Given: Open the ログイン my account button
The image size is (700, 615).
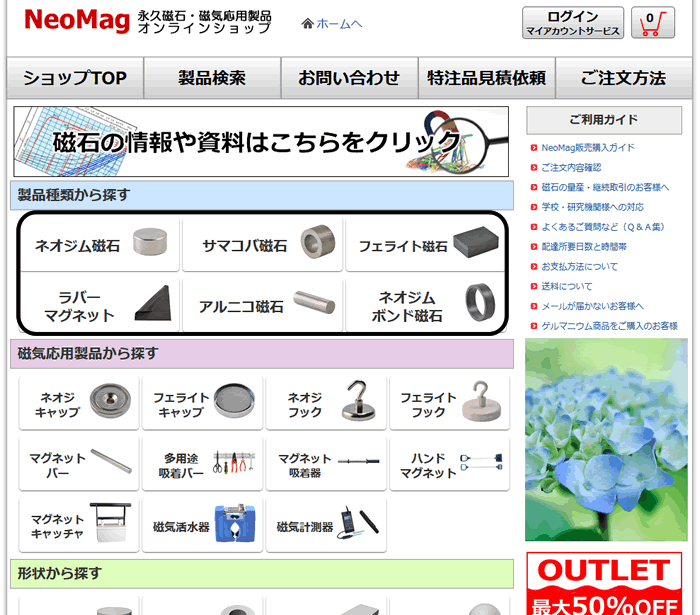Looking at the screenshot, I should (x=573, y=22).
